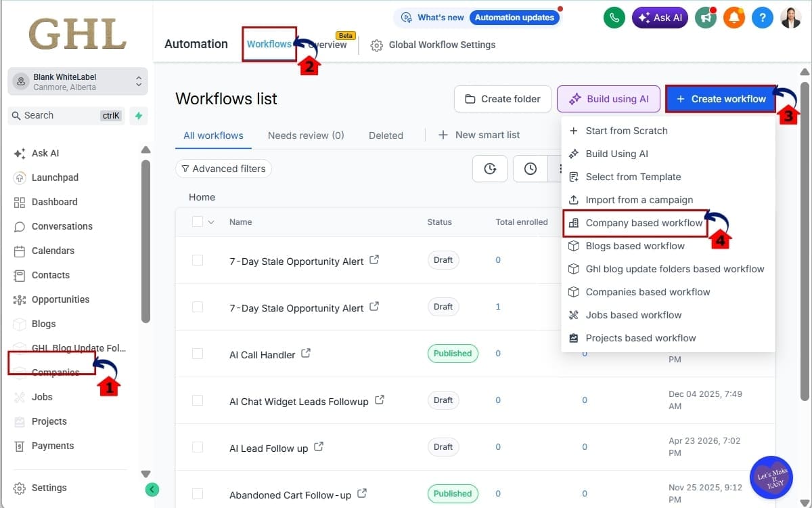Open AI Lead Follow up external link icon
The image size is (812, 508).
tap(319, 447)
